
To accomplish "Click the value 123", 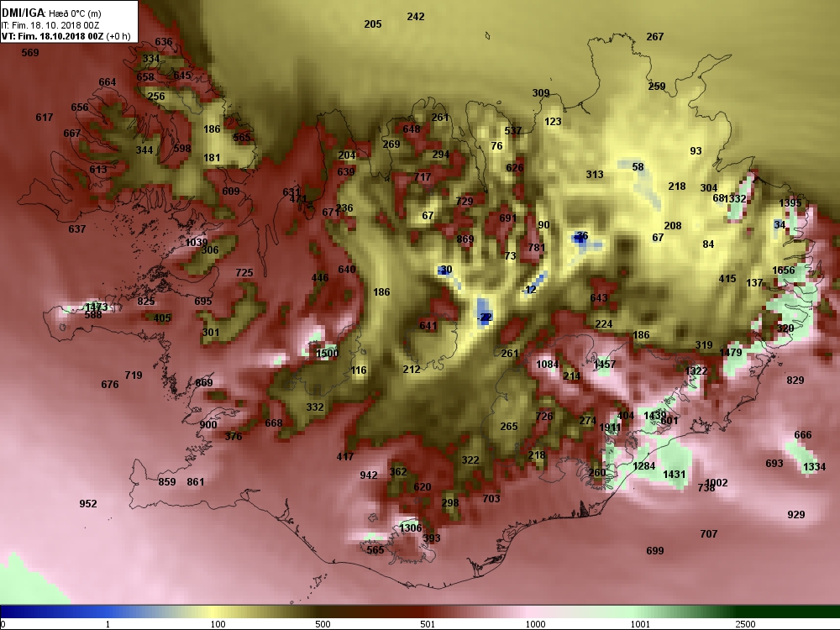I will click(553, 122).
